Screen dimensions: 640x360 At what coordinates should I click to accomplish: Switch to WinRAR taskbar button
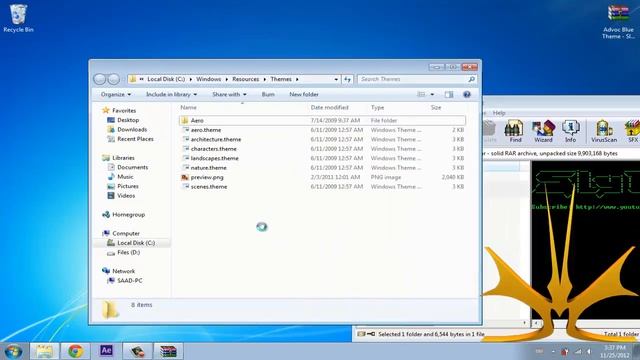(x=168, y=351)
